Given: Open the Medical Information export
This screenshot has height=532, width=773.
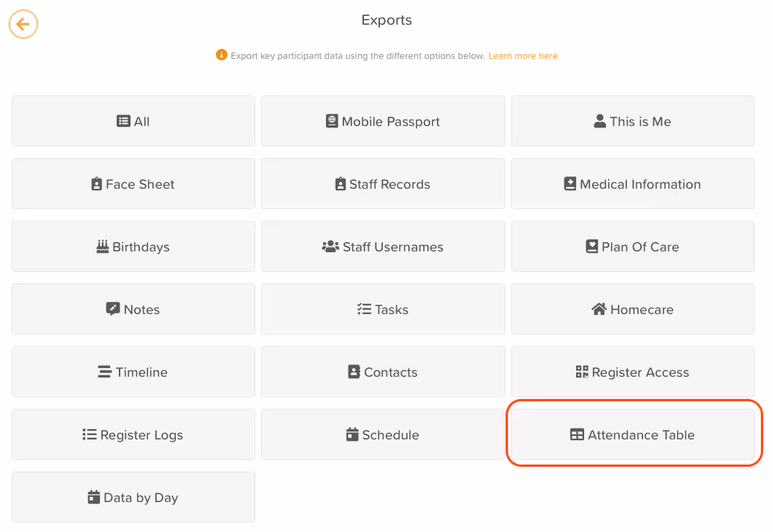Looking at the screenshot, I should pyautogui.click(x=632, y=184).
